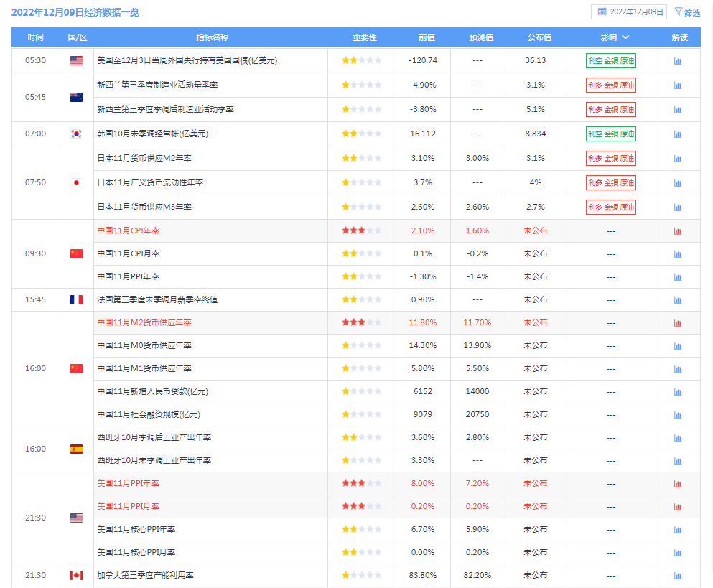The width and height of the screenshot is (713, 588).
Task: Click the filter funnel icon 筛选
Action: click(x=679, y=11)
